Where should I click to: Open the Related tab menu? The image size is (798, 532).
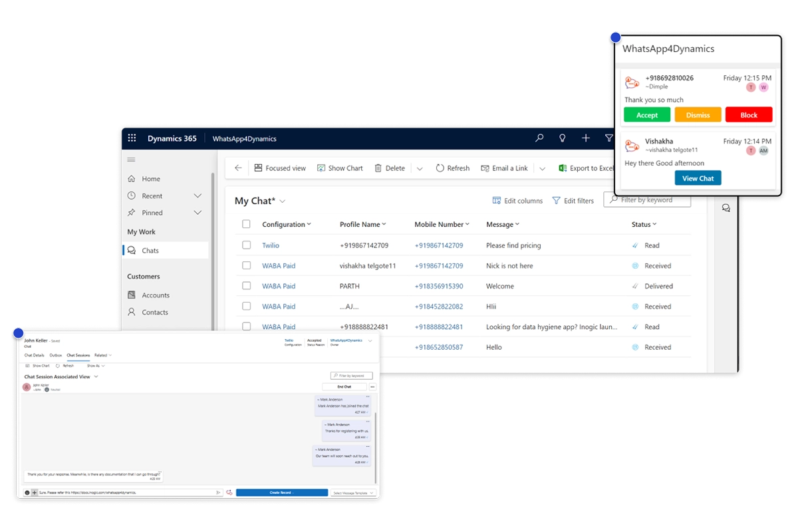coord(103,355)
